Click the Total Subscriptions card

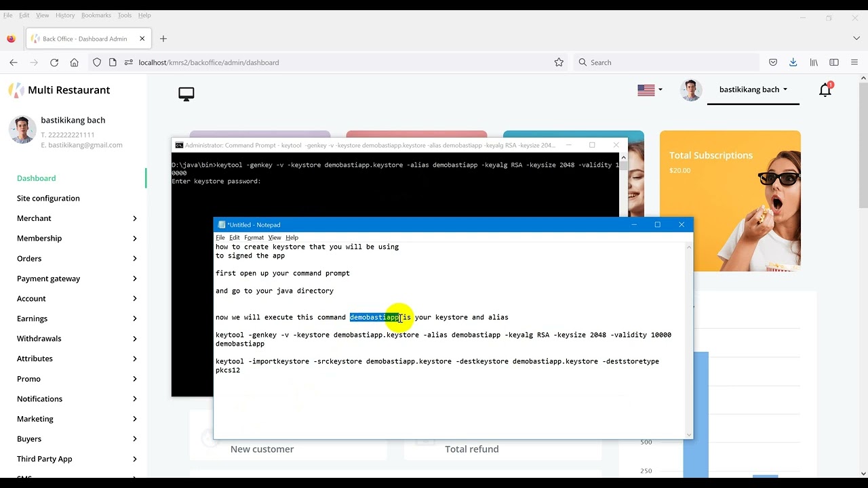tap(730, 201)
